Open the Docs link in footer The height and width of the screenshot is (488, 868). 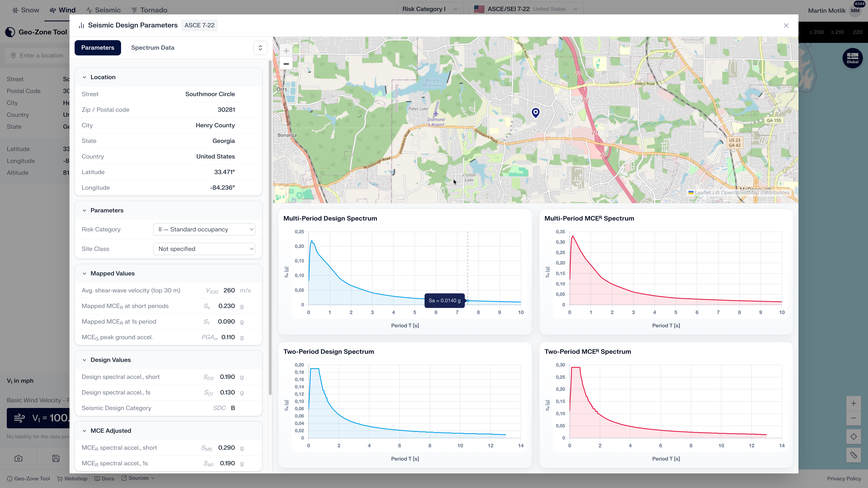point(104,479)
